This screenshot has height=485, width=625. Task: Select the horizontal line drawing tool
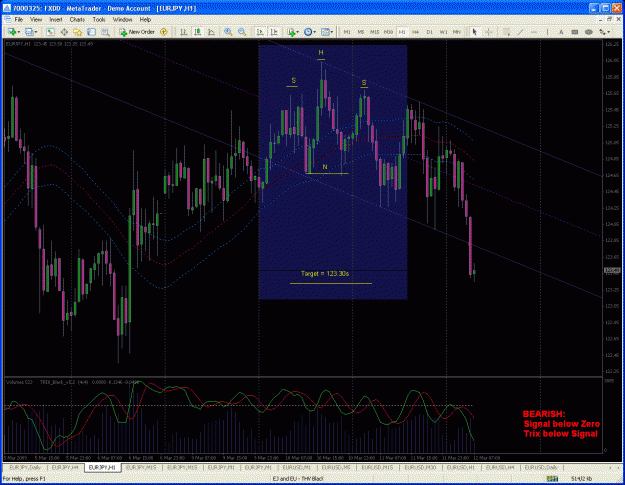(x=534, y=32)
